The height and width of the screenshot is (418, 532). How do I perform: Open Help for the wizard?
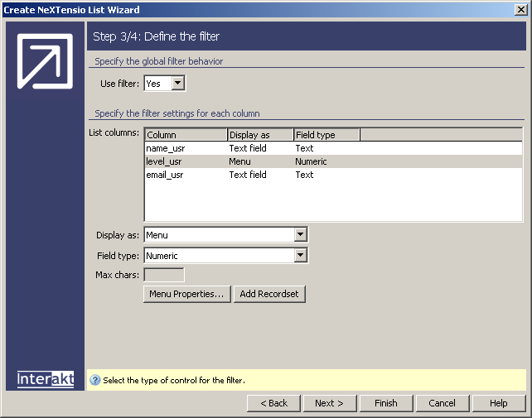pos(498,403)
